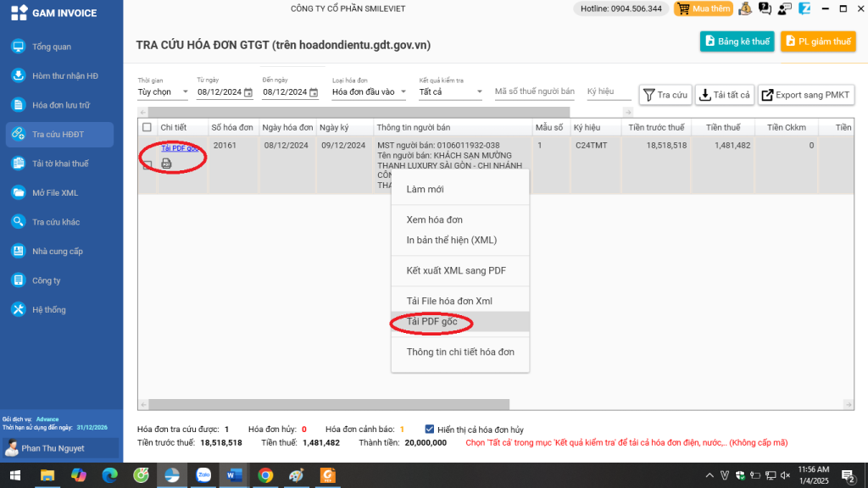This screenshot has width=868, height=488.
Task: Choose Xem hóa đơn in the context menu
Action: [x=460, y=219]
